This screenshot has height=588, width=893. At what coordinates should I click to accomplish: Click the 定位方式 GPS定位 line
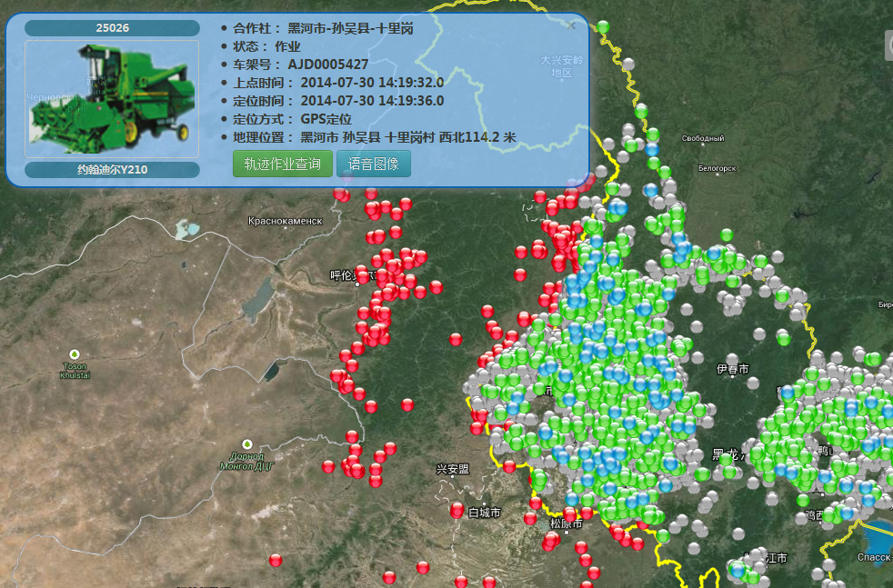[292, 119]
